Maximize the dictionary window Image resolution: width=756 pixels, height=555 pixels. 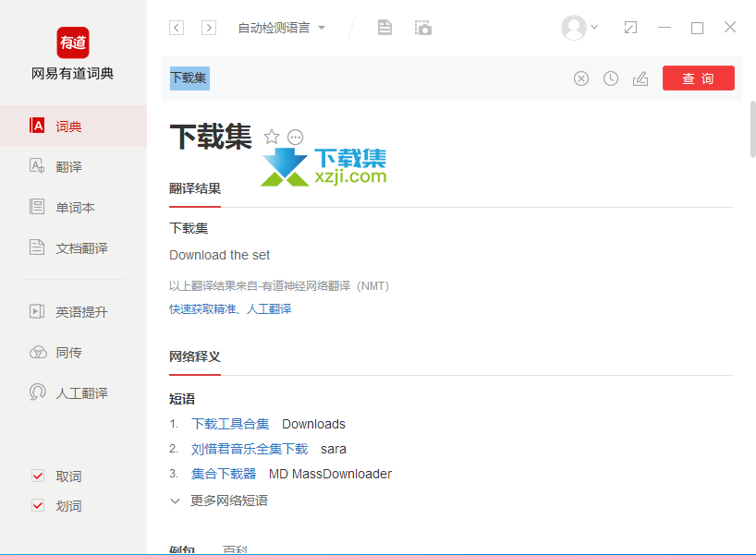coord(697,28)
